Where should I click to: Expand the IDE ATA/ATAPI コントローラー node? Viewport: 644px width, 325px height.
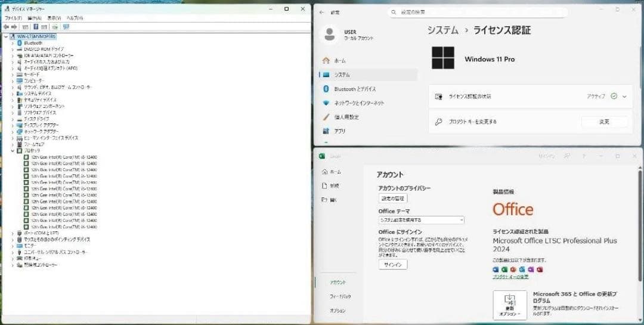(13, 55)
